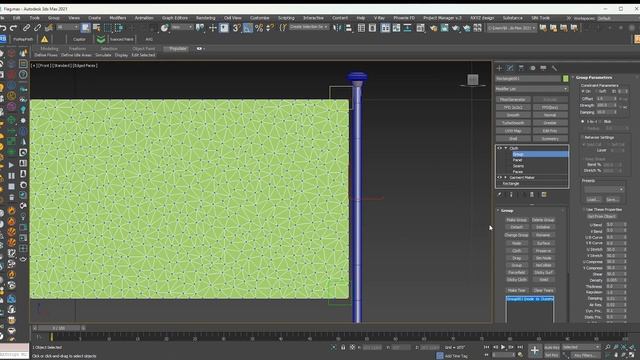The height and width of the screenshot is (360, 640).
Task: Toggle the Garment Maker eye visibility
Action: click(x=500, y=178)
